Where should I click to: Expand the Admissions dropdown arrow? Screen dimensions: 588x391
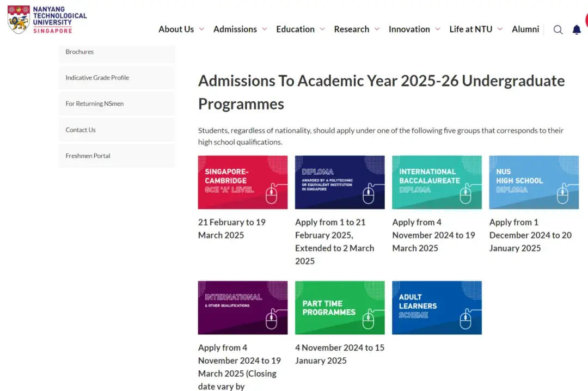click(265, 29)
